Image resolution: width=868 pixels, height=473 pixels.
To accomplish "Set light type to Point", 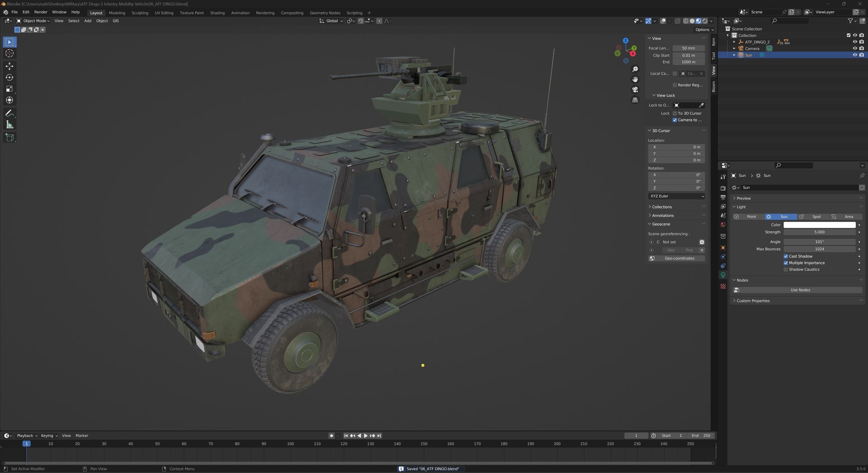I will tap(748, 217).
